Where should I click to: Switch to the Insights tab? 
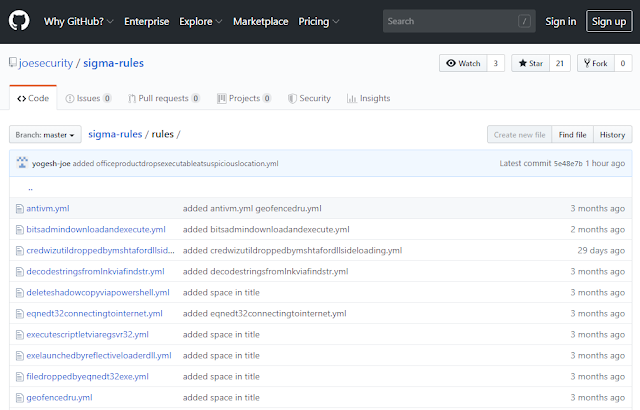[x=369, y=98]
